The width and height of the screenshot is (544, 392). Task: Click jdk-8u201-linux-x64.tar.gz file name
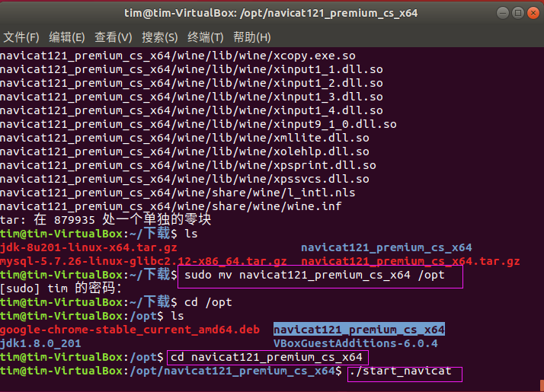(x=89, y=247)
